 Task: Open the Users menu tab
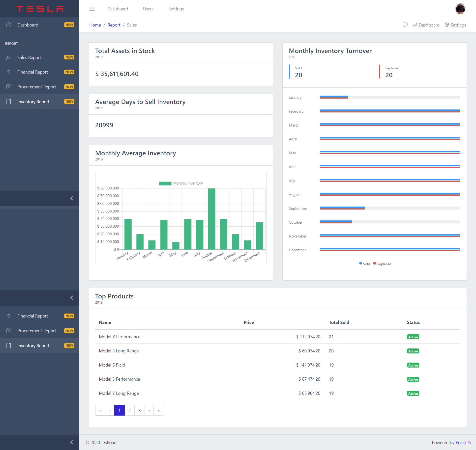click(x=148, y=8)
